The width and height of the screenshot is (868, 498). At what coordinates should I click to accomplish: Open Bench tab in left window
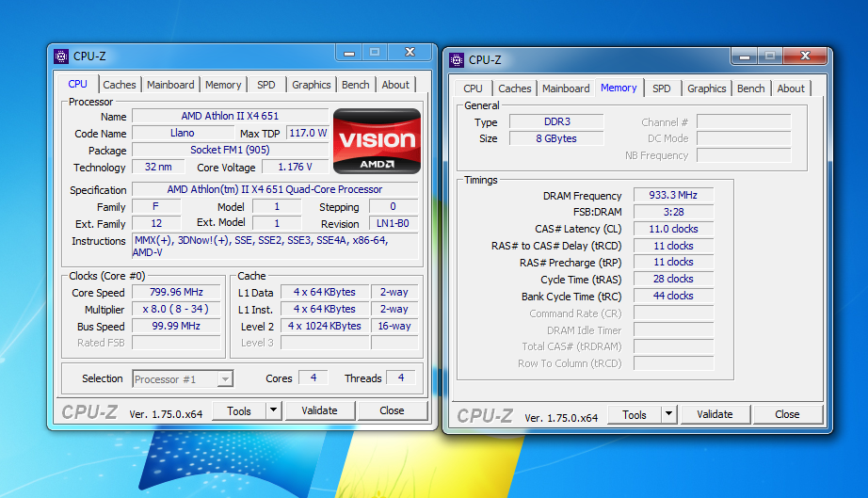pyautogui.click(x=356, y=85)
